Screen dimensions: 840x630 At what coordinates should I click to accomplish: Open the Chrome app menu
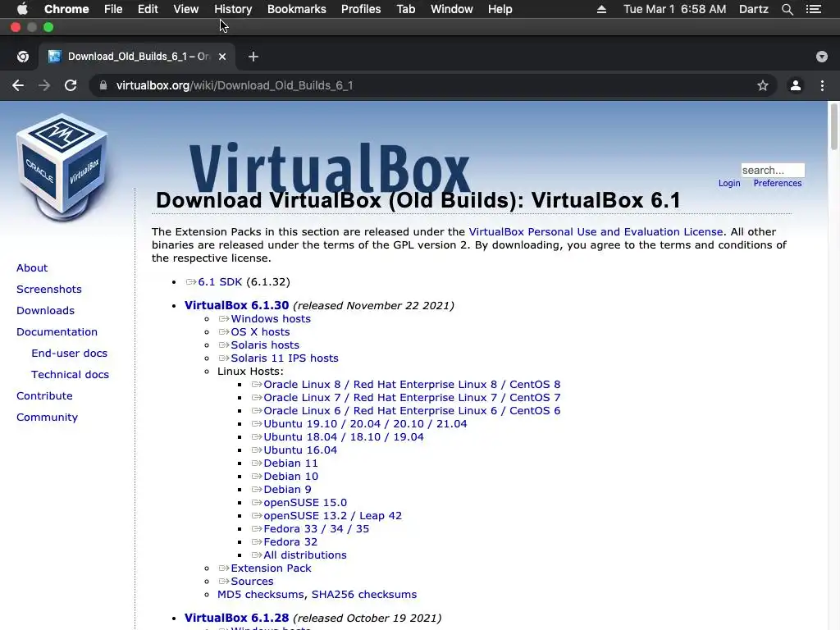tap(66, 9)
